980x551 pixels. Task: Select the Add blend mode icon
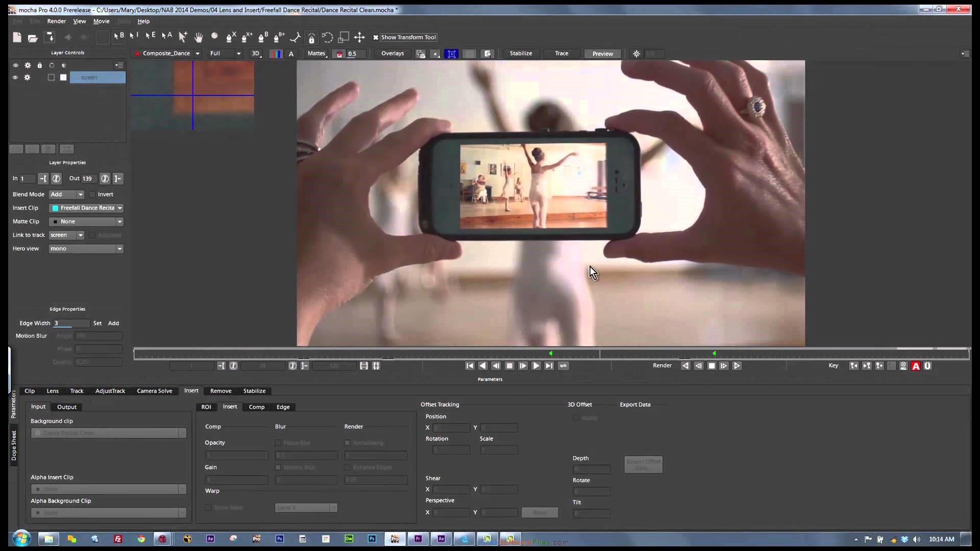click(x=65, y=194)
